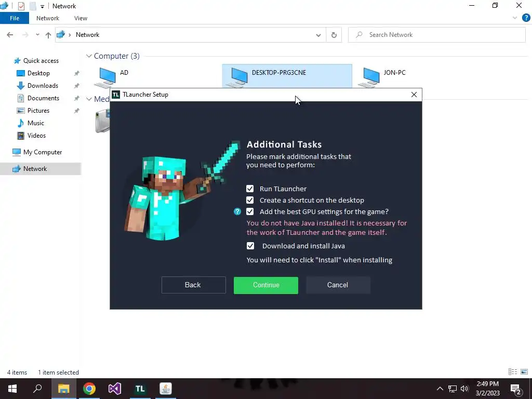Open the File menu in Explorer
Screen dimensions: 532x399
(15, 18)
